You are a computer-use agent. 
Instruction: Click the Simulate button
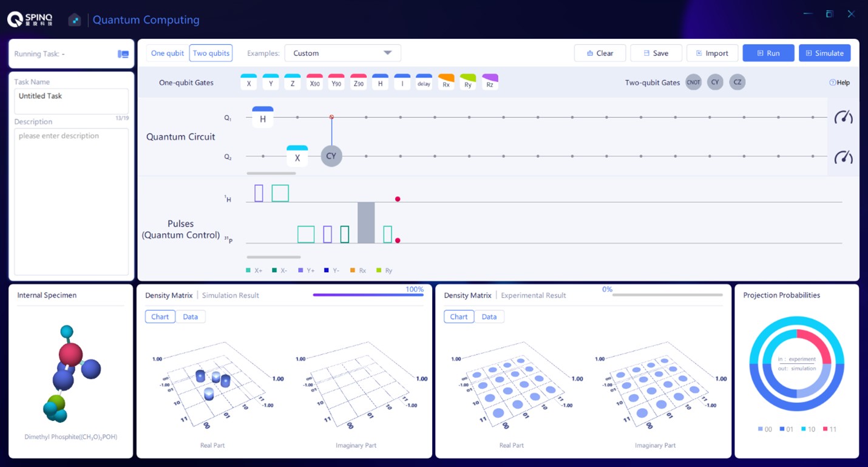[824, 53]
